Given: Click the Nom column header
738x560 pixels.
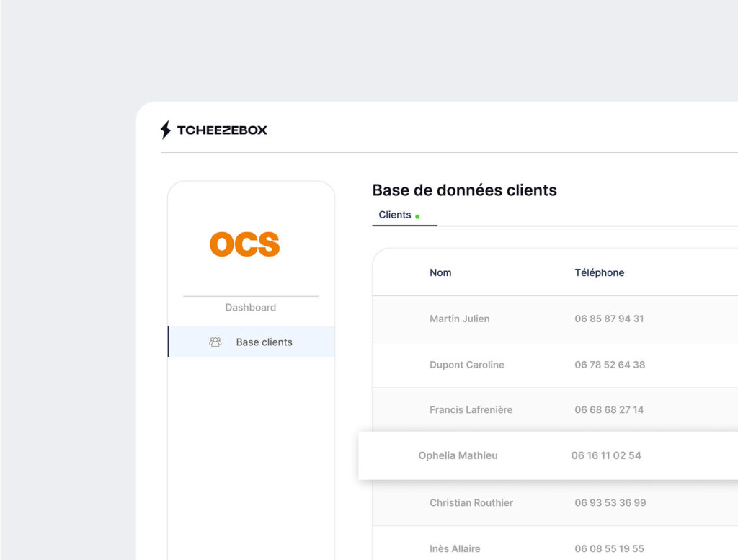Looking at the screenshot, I should click(440, 272).
